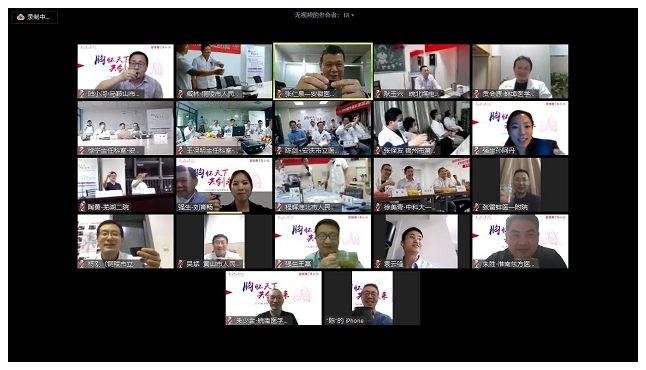Viewport: 646px width, 370px height.
Task: Click muted mic icon on 强生王嘉 tile
Action: coord(280,264)
